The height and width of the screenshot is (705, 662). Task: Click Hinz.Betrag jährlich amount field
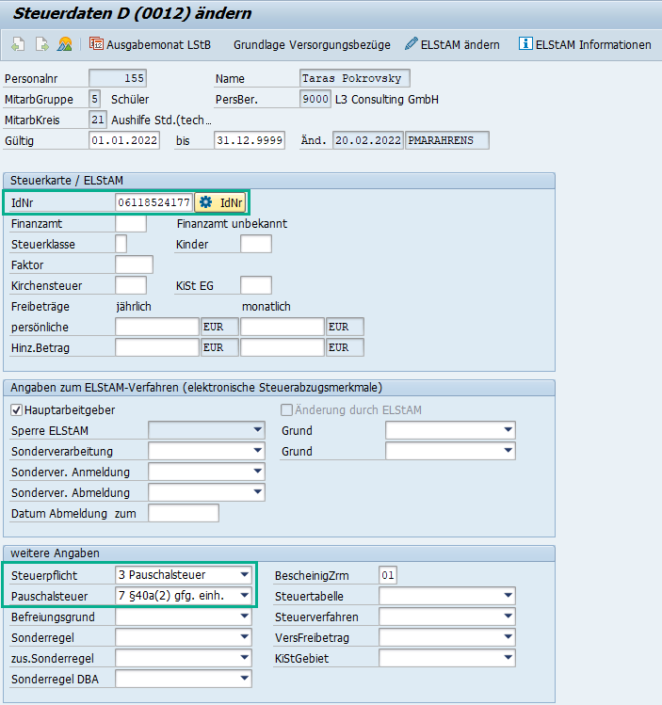[157, 348]
